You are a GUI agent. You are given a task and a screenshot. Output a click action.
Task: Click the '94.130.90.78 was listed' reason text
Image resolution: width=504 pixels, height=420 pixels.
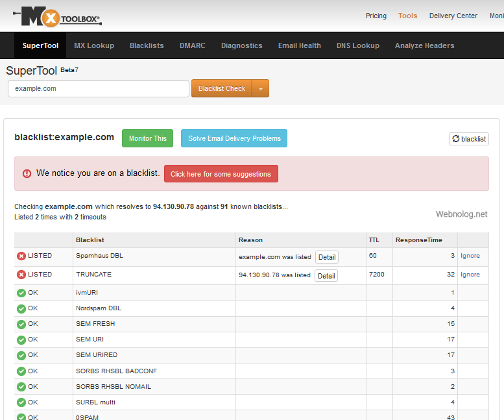[x=274, y=275]
